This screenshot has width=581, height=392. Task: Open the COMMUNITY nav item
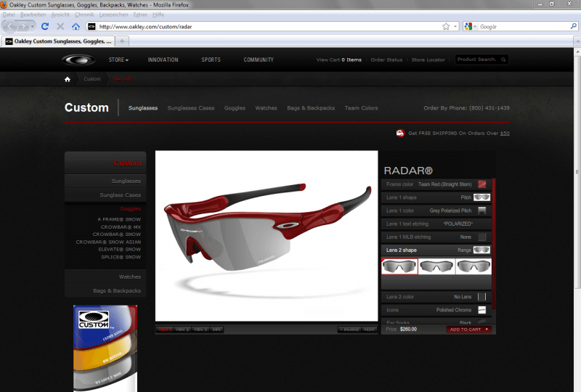pos(259,60)
